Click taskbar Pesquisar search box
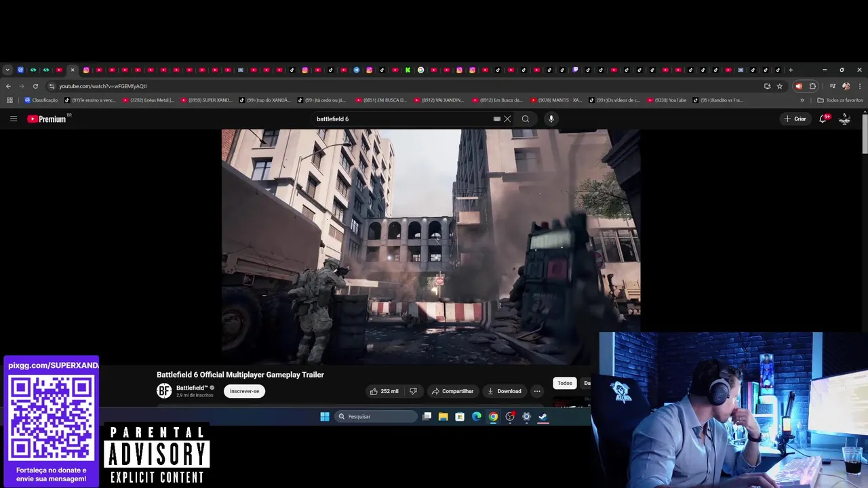 376,416
